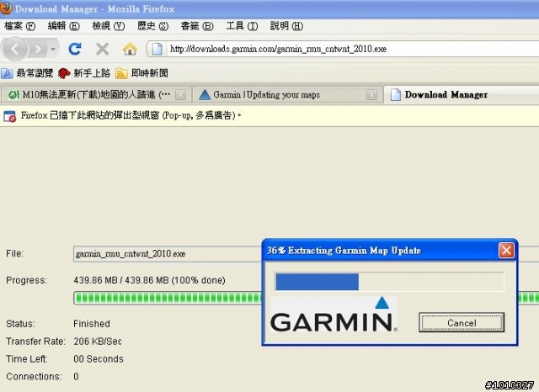This screenshot has width=539, height=392.
Task: Open the 歷史 (S) menu
Action: tap(152, 26)
